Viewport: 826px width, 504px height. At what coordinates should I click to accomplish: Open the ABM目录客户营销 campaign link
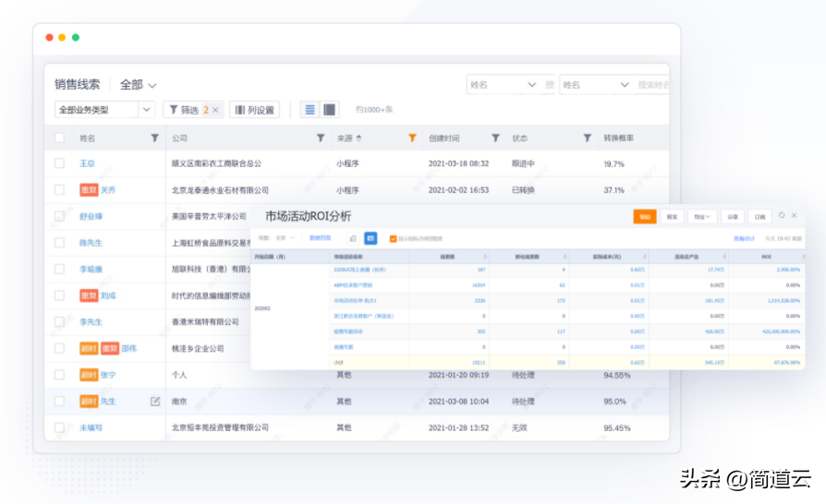click(x=353, y=285)
